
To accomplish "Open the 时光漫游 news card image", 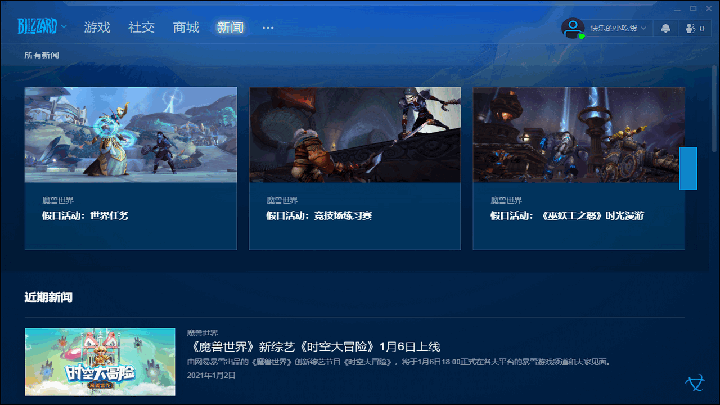I will 579,135.
